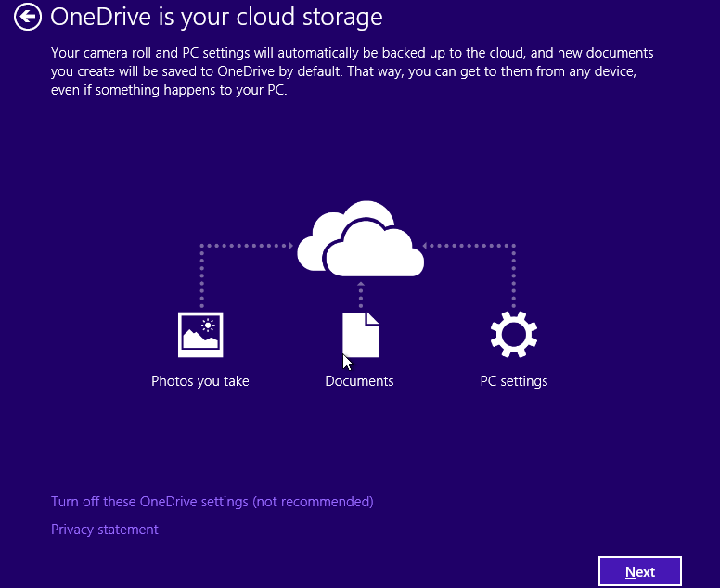Viewport: 720px width, 588px height.
Task: Click the OneDrive cloud icon
Action: coord(360,238)
